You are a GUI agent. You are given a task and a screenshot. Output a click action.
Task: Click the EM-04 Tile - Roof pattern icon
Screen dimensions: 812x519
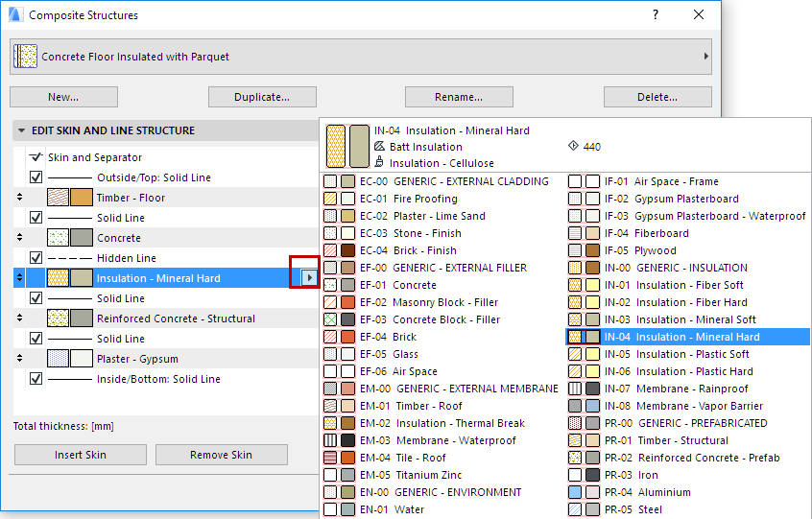pos(330,458)
